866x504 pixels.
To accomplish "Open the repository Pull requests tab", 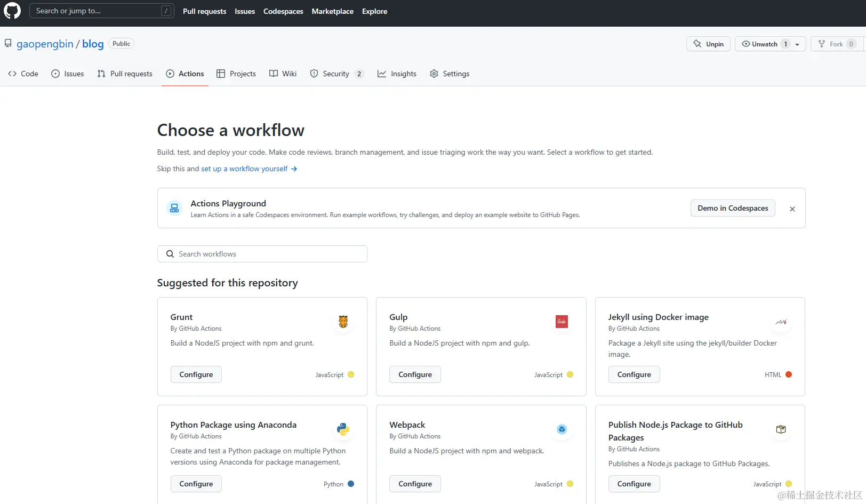I will coord(125,74).
